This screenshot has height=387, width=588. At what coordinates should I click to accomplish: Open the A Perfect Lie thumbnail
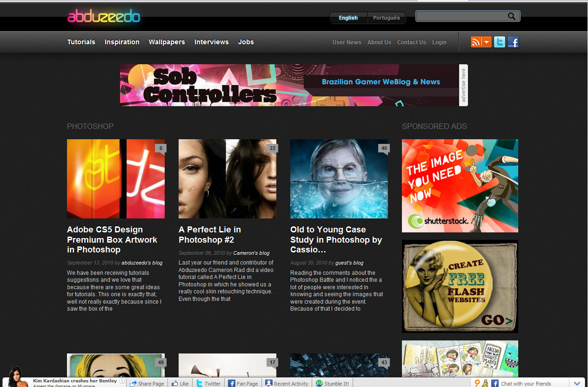[x=227, y=179]
